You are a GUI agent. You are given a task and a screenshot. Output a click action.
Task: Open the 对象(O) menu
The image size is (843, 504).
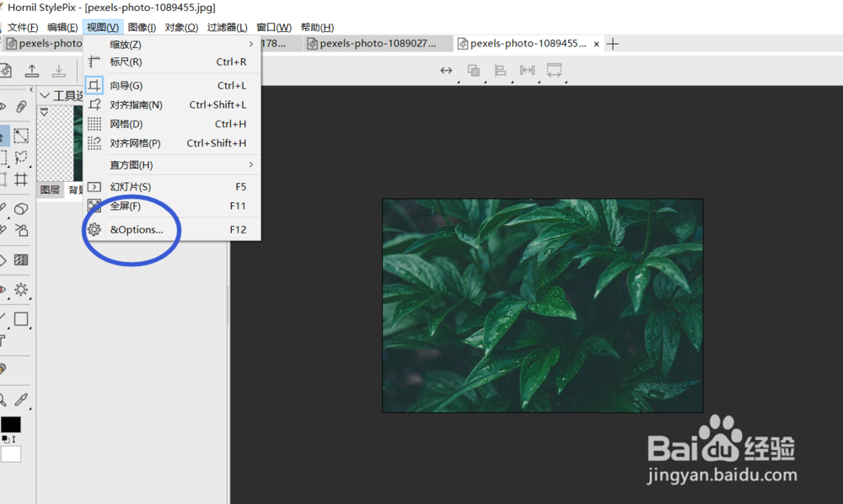pos(181,27)
